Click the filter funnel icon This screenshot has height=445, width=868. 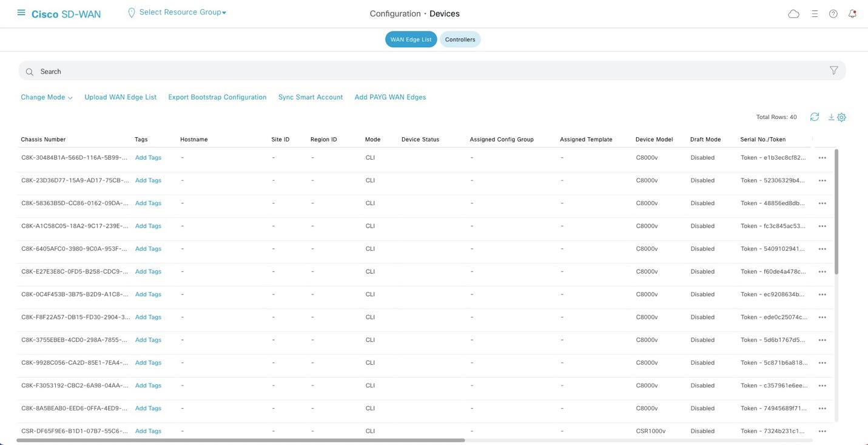834,71
